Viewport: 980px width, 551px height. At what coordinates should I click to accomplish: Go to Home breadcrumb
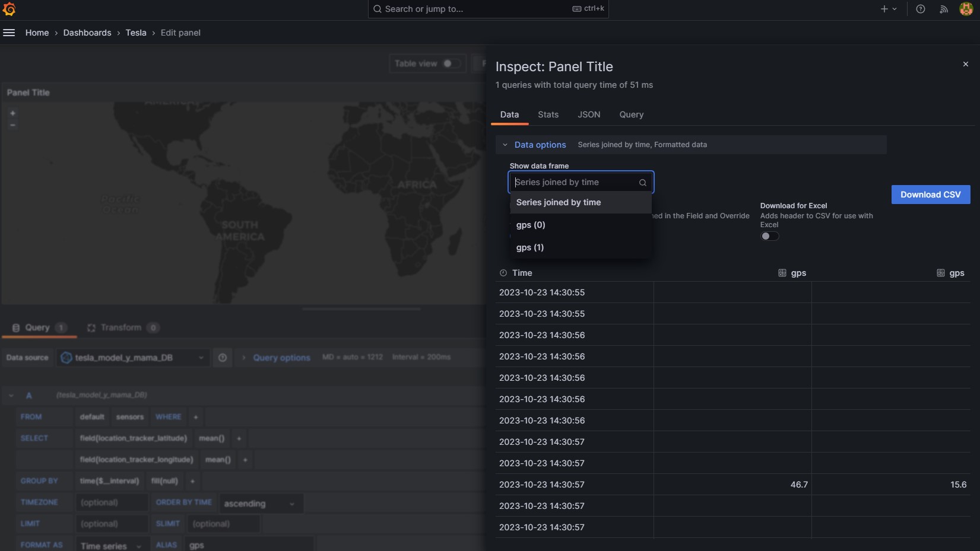(37, 33)
